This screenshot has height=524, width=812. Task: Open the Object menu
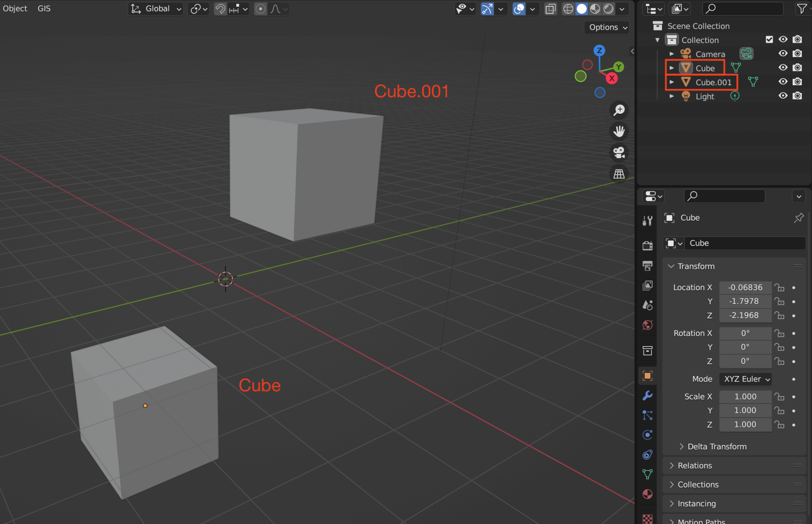point(15,8)
